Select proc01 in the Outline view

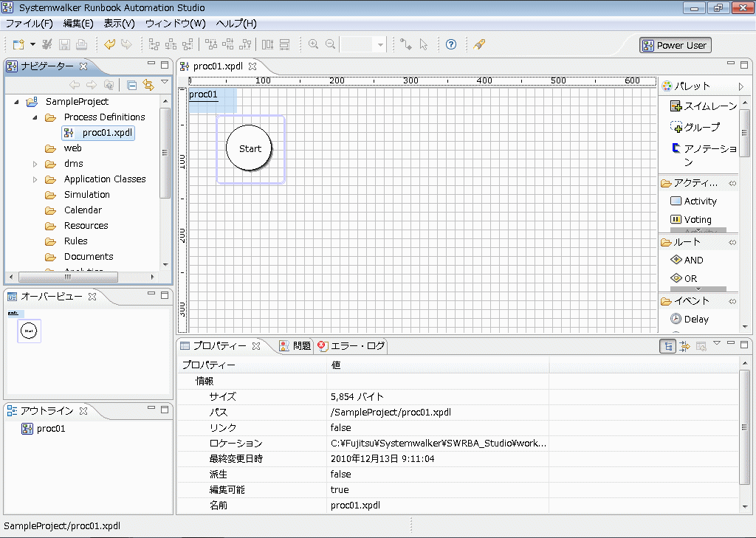(44, 429)
